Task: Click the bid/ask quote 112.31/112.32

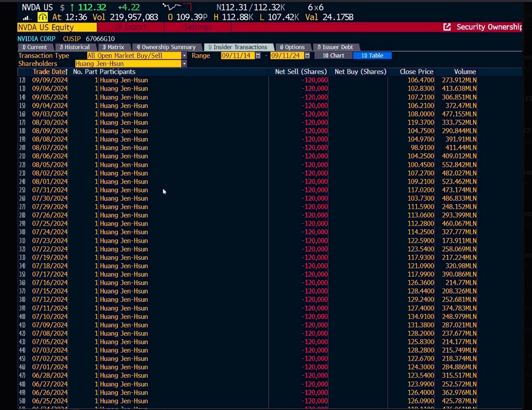Action: coord(251,7)
